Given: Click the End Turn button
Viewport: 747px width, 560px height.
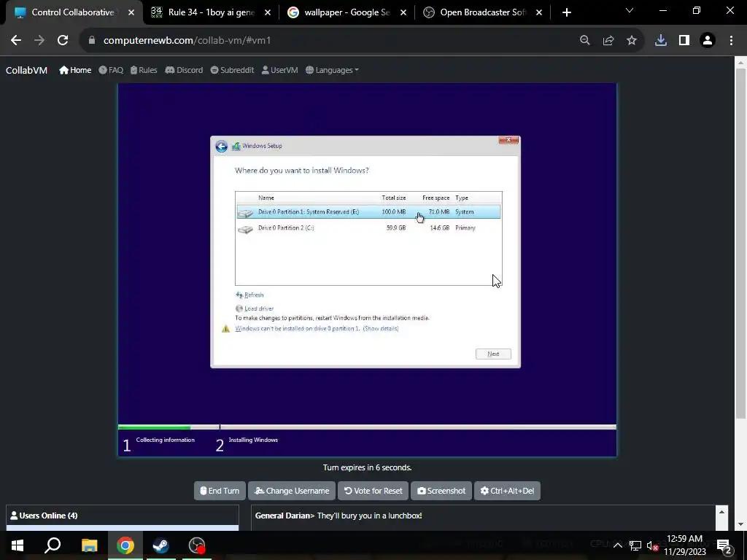Looking at the screenshot, I should (x=220, y=491).
